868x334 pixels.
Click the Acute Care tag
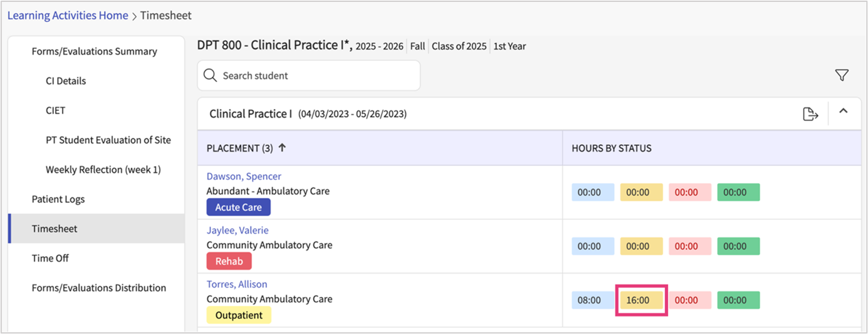(x=238, y=207)
